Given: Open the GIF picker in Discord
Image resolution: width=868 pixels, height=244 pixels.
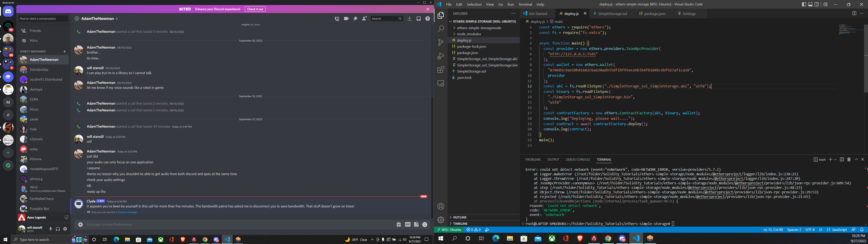Looking at the screenshot, I should click(408, 224).
